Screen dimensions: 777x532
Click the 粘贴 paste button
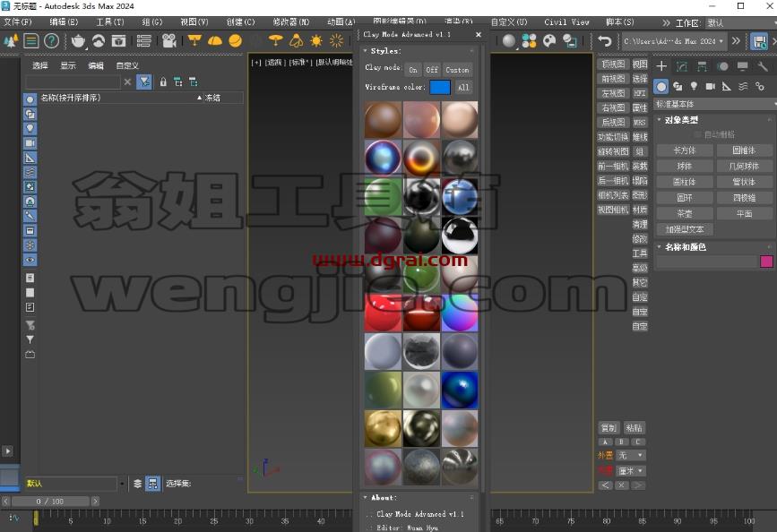click(x=634, y=428)
